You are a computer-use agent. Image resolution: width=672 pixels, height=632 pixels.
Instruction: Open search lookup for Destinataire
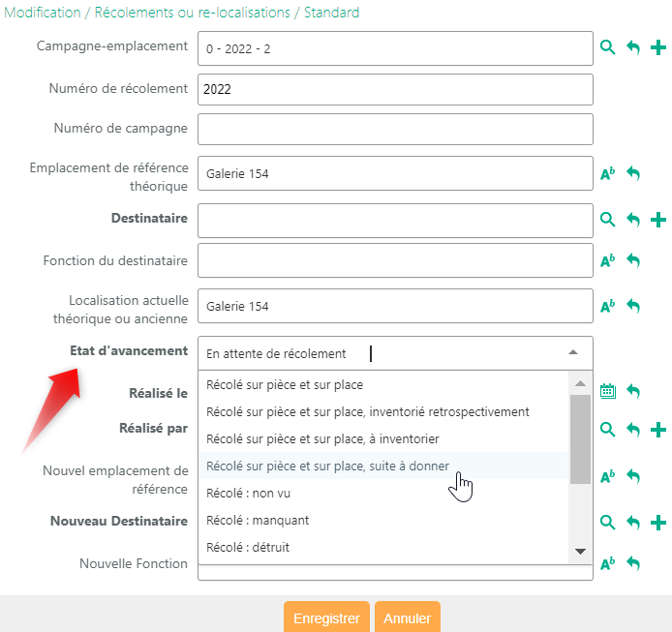608,220
